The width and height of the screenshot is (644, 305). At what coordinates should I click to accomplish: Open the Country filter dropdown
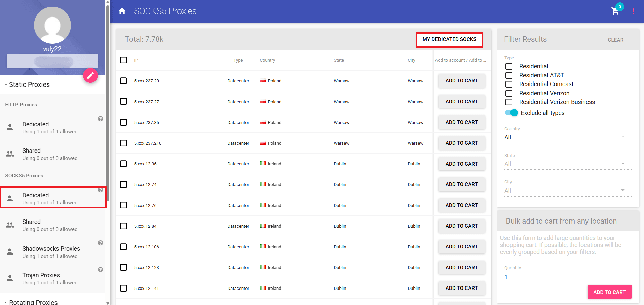[567, 137]
